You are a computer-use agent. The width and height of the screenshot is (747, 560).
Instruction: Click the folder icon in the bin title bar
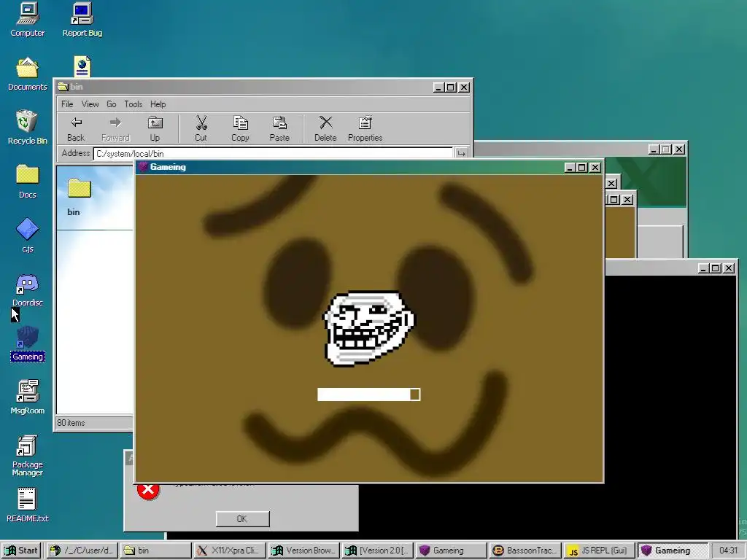point(63,87)
